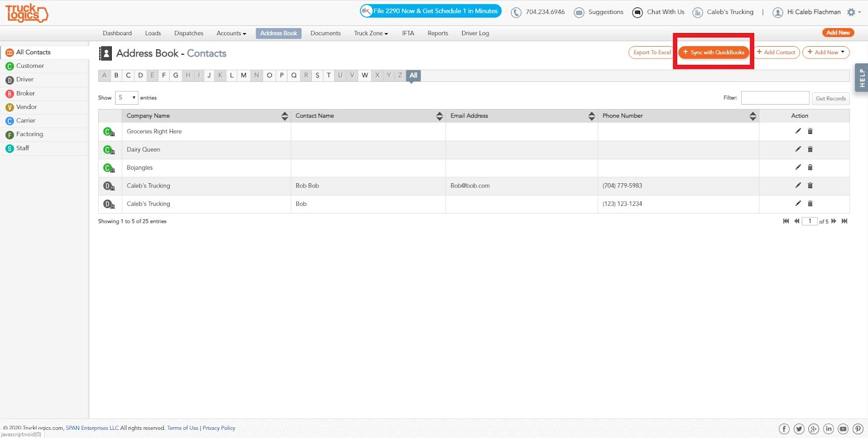The image size is (868, 438).
Task: Click Sync with QuickBooks button
Action: point(713,53)
